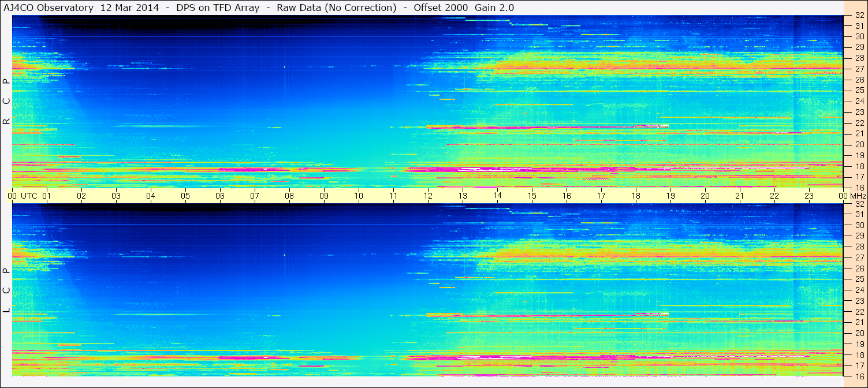Click the 23 hour label on the time axis

809,196
